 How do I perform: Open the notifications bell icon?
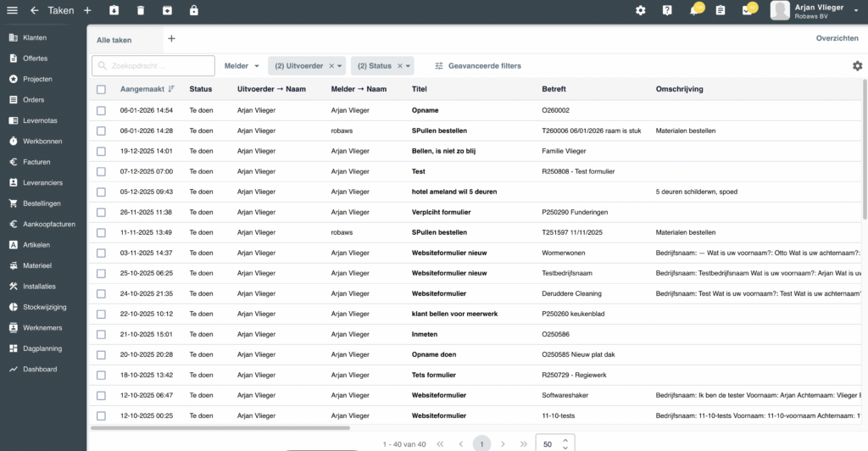(x=693, y=10)
